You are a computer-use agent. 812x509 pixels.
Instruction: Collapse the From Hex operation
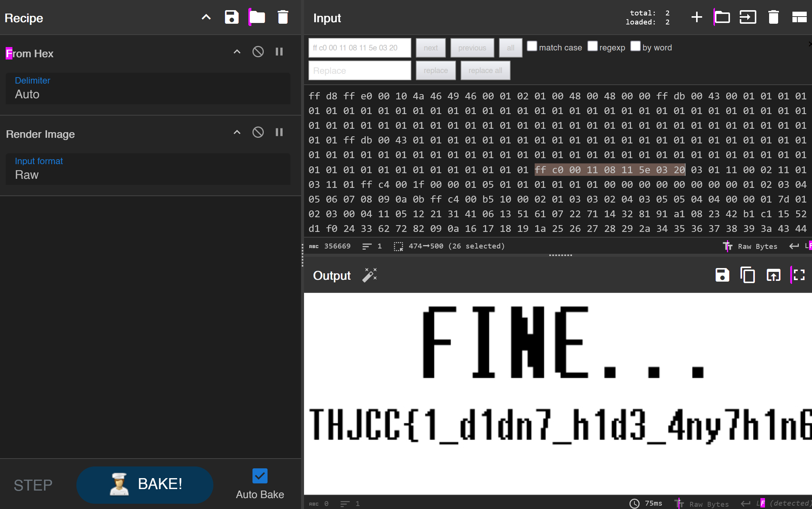(x=237, y=52)
